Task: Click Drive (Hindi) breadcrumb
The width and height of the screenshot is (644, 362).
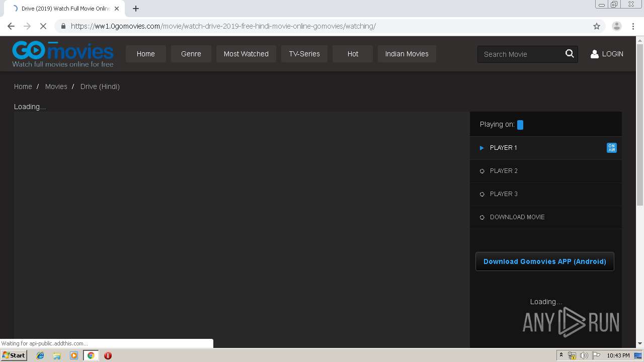Action: pos(100,86)
